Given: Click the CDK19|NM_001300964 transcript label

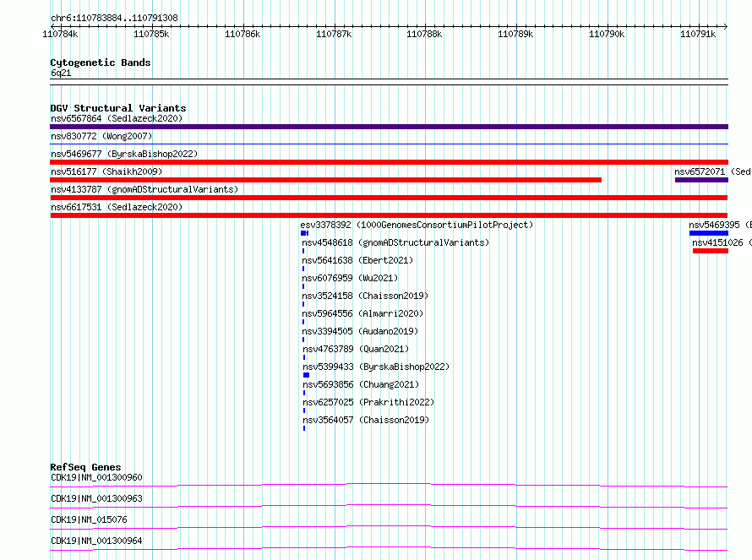Looking at the screenshot, I should [96, 541].
